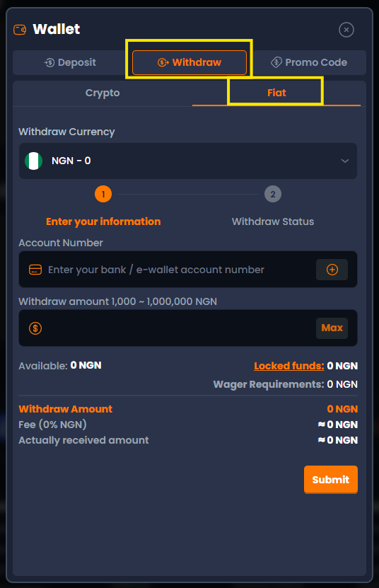Open the Withdraw Currency NGN - 0 selector
Screen dimensions: 379x588
click(x=188, y=161)
